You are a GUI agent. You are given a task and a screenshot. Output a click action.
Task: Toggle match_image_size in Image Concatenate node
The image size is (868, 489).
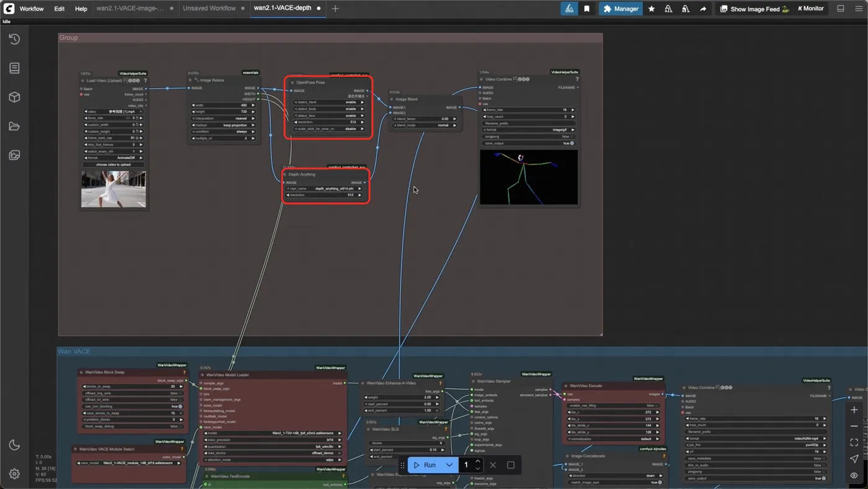[x=615, y=482]
